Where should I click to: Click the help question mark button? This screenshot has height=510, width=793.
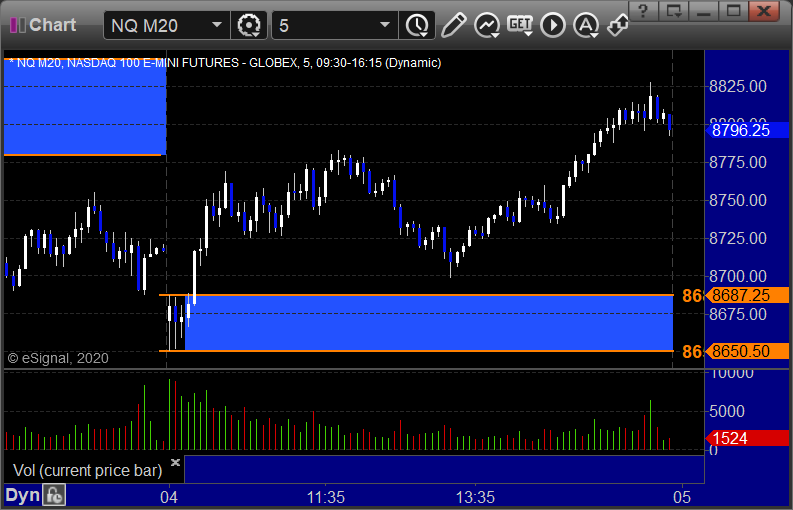[643, 10]
